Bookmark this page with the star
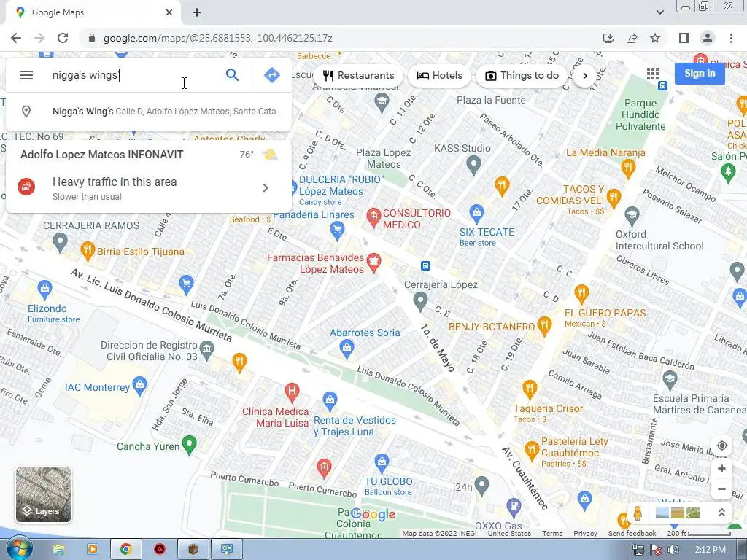 click(655, 38)
